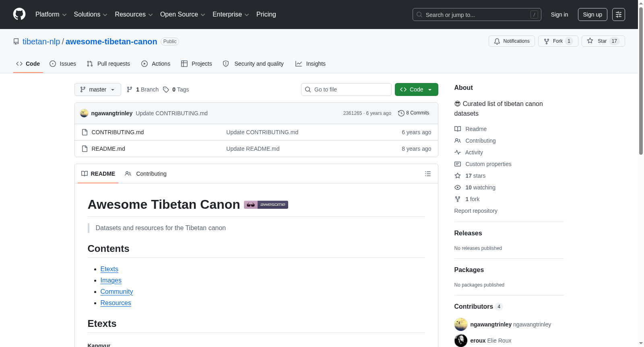The height and width of the screenshot is (347, 644).
Task: Fork this repository
Action: [558, 41]
